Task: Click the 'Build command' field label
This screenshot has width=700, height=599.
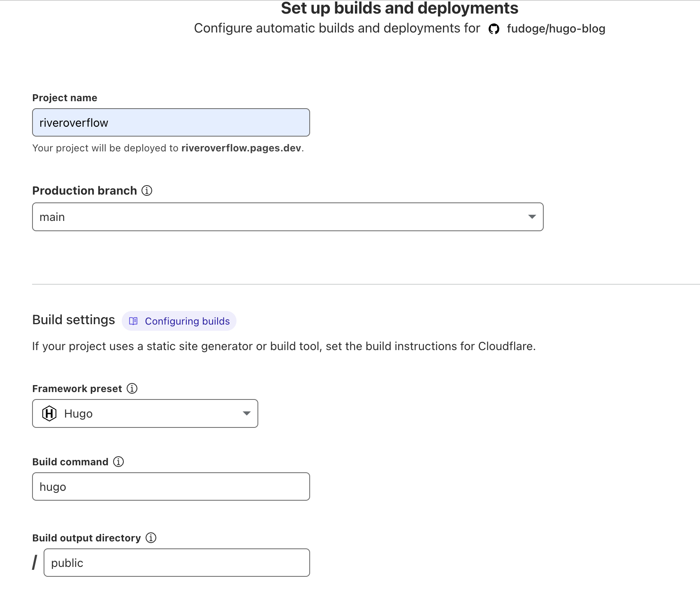Action: [70, 462]
